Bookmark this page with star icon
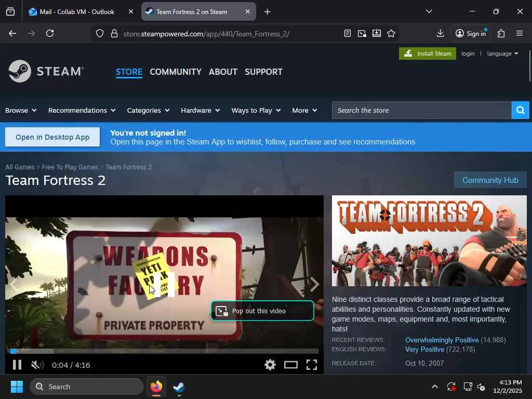Screen dimensions: 532x399 tap(391, 33)
